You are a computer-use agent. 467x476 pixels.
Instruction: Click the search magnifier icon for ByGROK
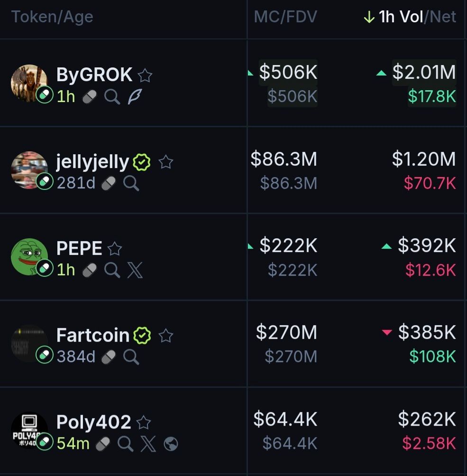click(x=112, y=97)
